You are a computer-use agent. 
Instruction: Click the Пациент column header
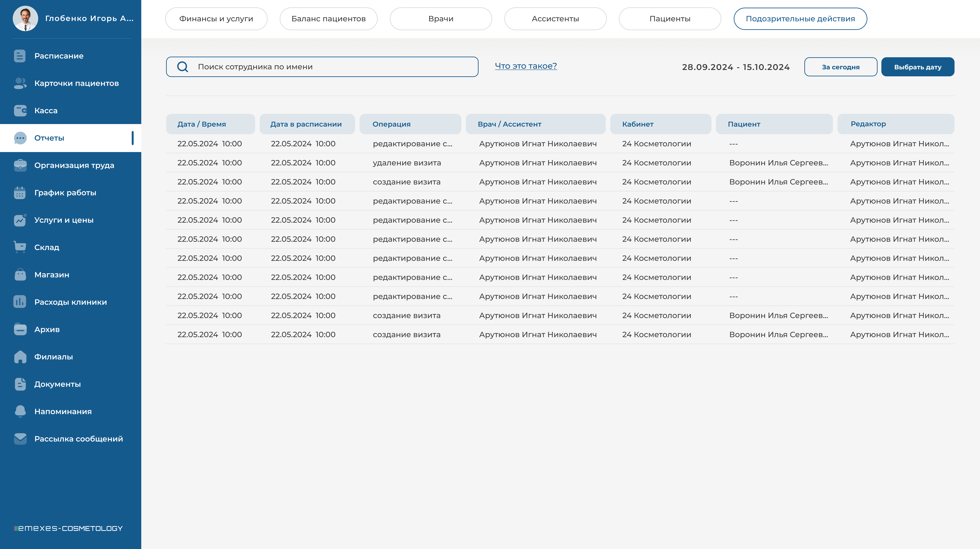pyautogui.click(x=774, y=124)
